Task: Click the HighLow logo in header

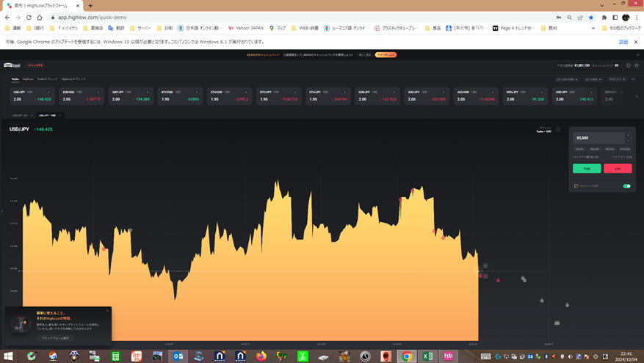Action: coord(13,65)
